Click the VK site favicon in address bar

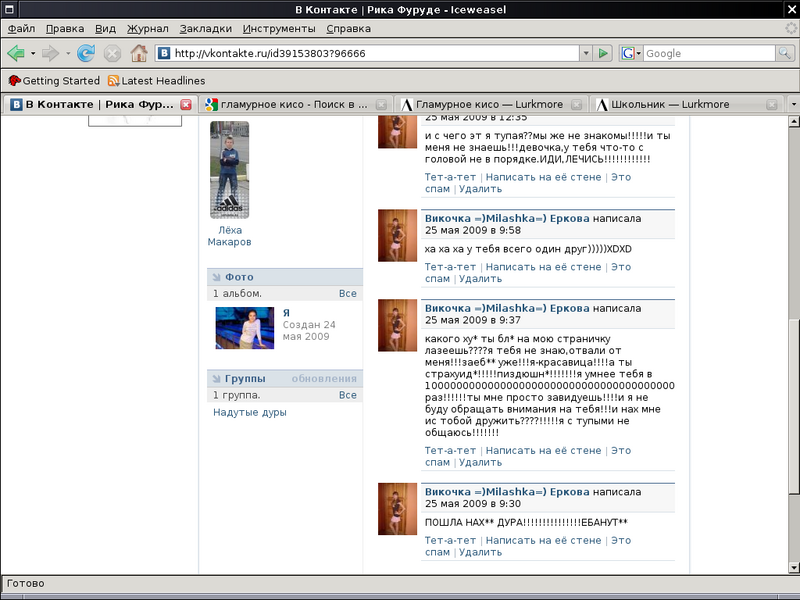(x=164, y=53)
